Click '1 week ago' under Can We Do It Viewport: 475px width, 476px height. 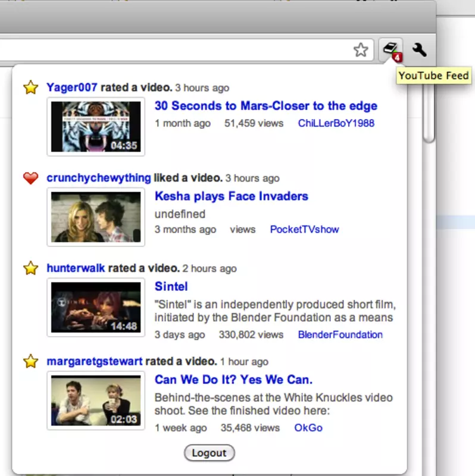(181, 428)
